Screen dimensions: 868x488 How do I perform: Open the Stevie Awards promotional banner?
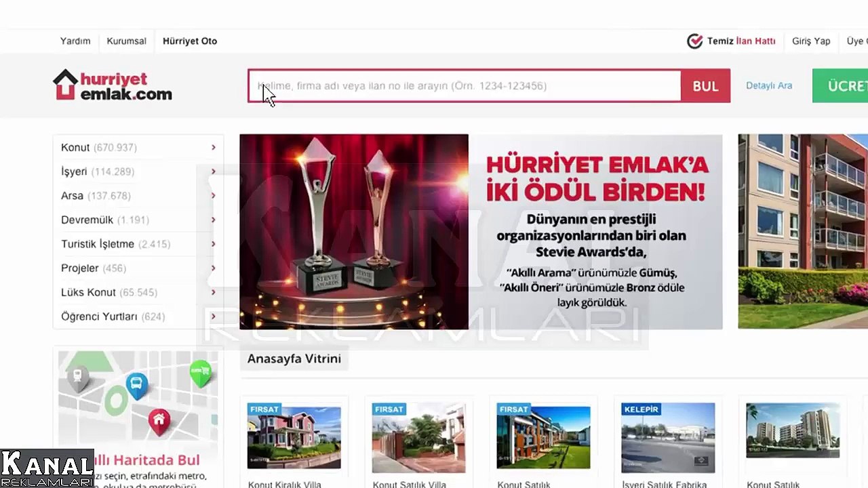(x=481, y=232)
